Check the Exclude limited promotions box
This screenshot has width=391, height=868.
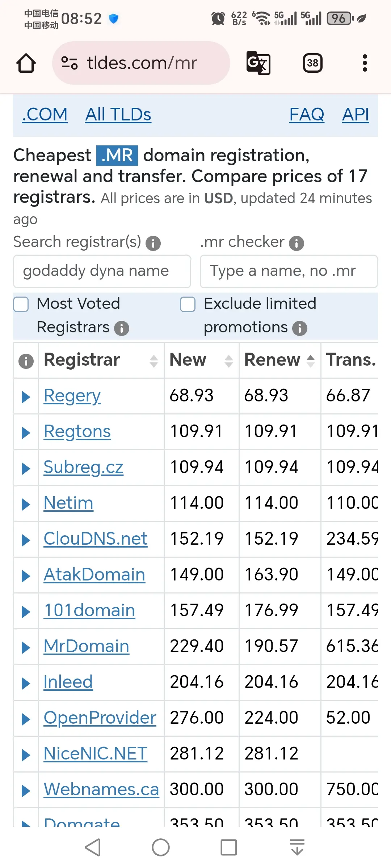tap(188, 304)
